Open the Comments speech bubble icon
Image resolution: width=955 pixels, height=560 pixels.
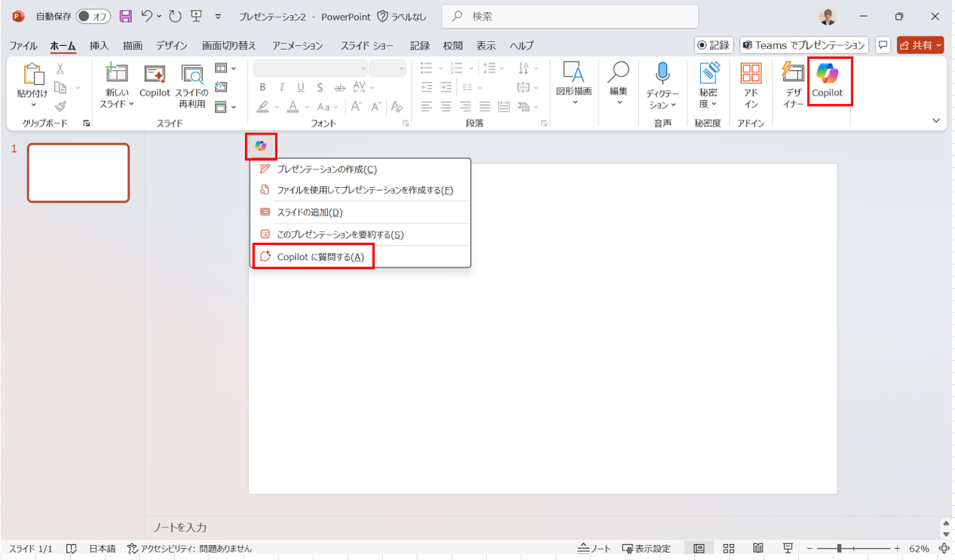(883, 45)
